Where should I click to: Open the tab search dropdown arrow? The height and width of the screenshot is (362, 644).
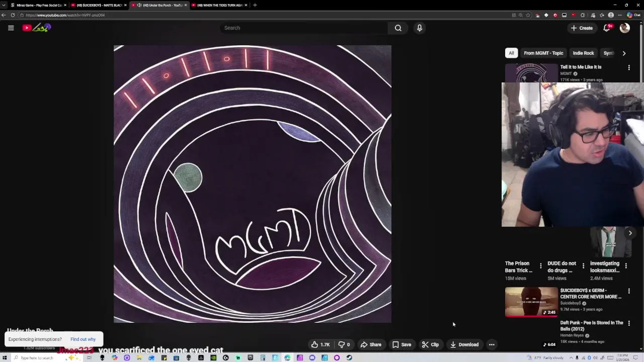(x=4, y=5)
